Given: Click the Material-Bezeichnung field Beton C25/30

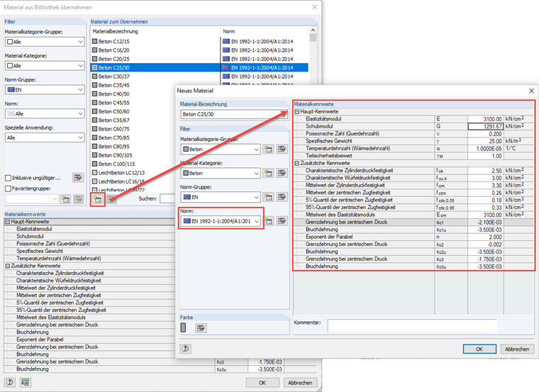Looking at the screenshot, I should coord(234,114).
